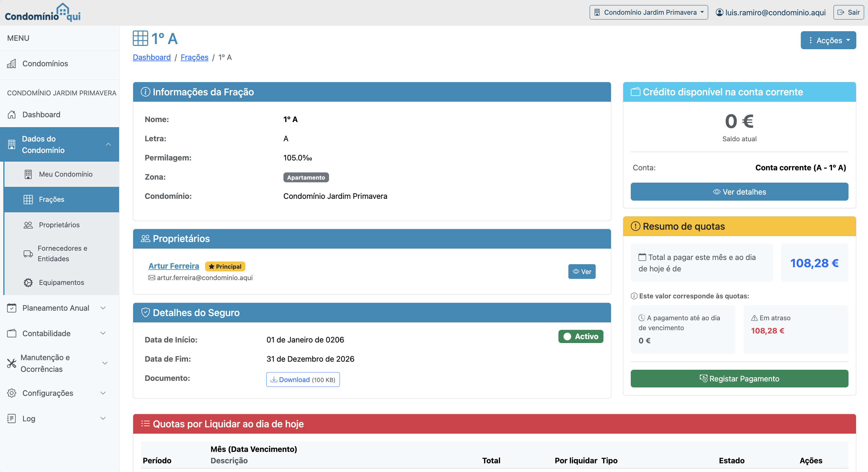This screenshot has width=868, height=472.
Task: Click the grid icon beside the 1º A title
Action: click(140, 38)
